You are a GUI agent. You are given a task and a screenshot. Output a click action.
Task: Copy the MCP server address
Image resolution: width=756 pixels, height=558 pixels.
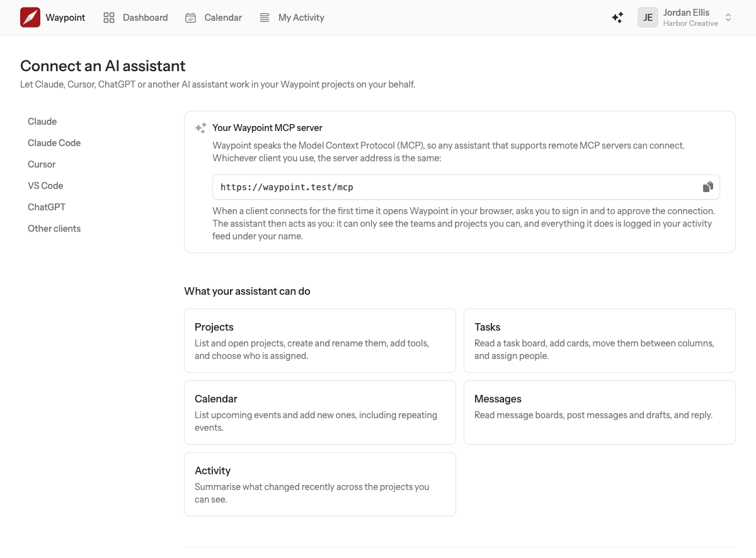point(708,187)
